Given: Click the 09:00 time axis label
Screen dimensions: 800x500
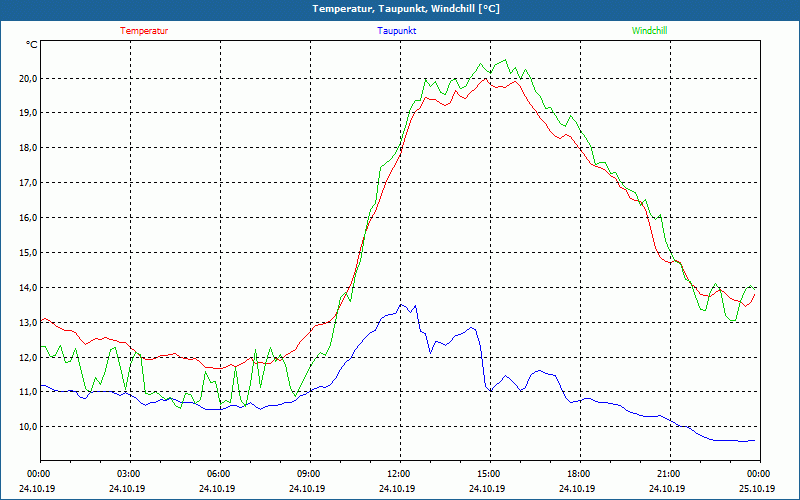Looking at the screenshot, I should click(310, 474).
